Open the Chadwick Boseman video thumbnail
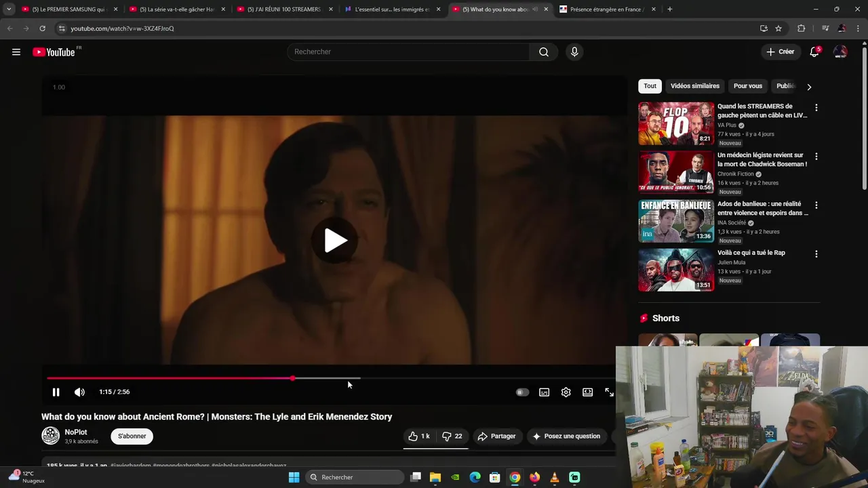 click(x=676, y=172)
